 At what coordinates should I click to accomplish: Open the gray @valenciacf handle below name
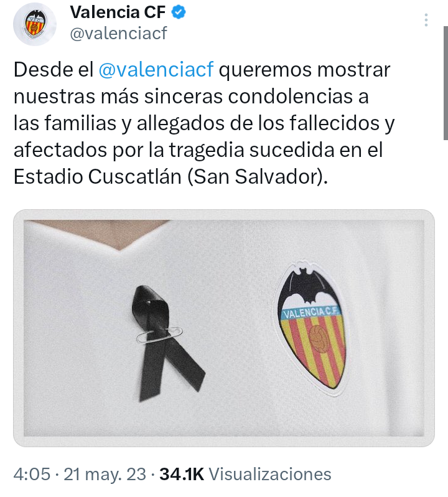[118, 33]
